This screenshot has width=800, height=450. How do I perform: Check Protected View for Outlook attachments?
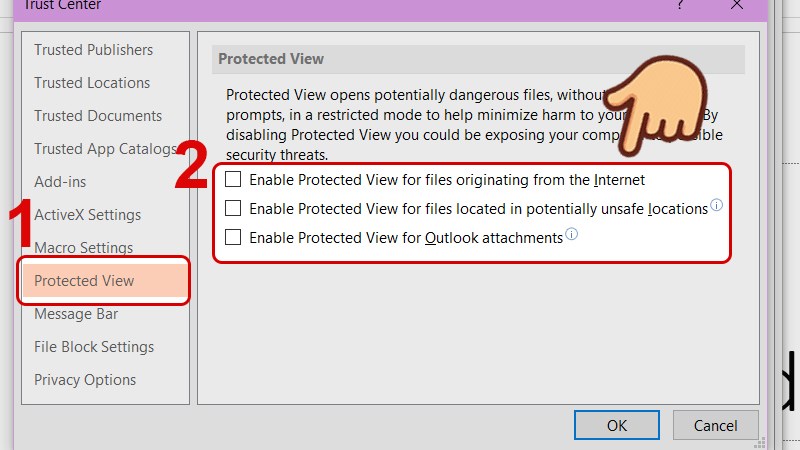(x=233, y=238)
